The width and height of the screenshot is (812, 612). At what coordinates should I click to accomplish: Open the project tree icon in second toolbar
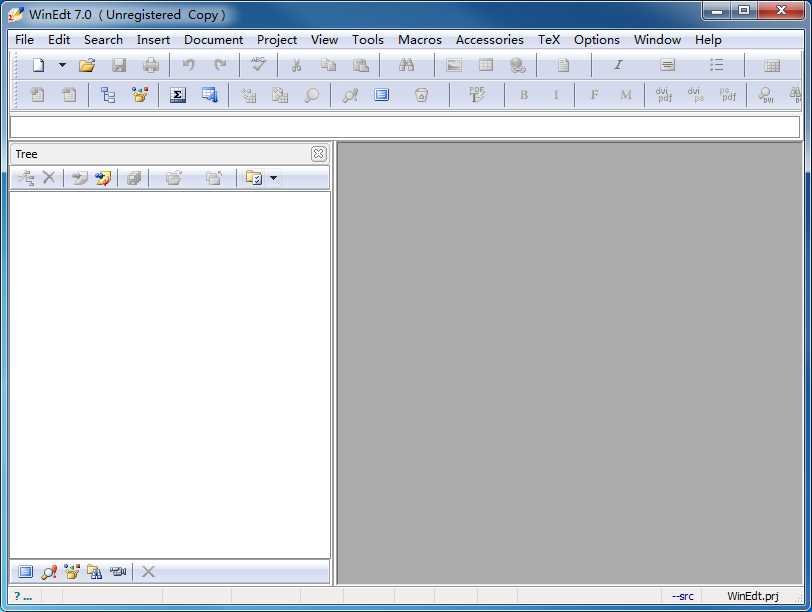pos(108,95)
